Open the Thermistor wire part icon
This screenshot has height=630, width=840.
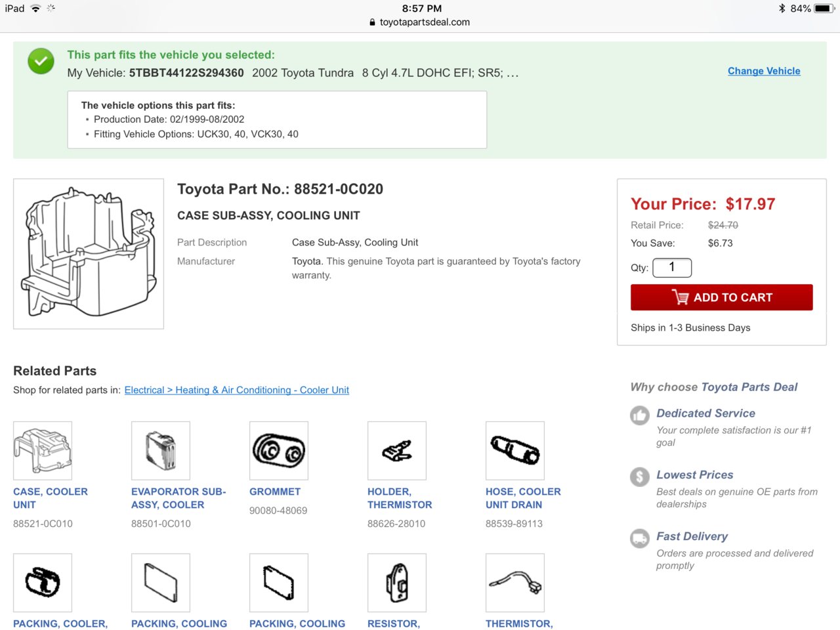point(515,583)
